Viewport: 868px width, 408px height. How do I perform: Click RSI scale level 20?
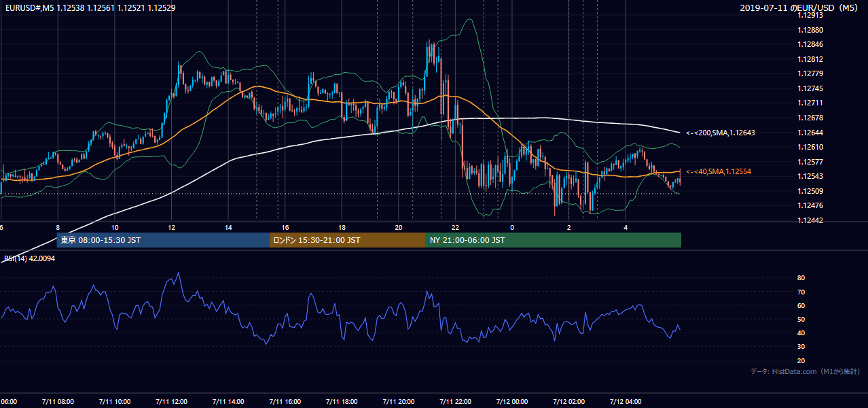coord(801,360)
